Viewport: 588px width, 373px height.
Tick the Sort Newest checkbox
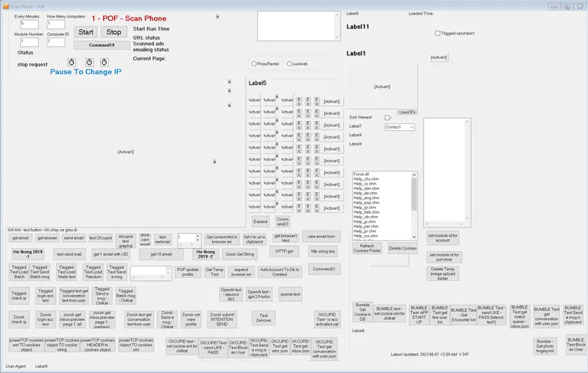tap(387, 117)
